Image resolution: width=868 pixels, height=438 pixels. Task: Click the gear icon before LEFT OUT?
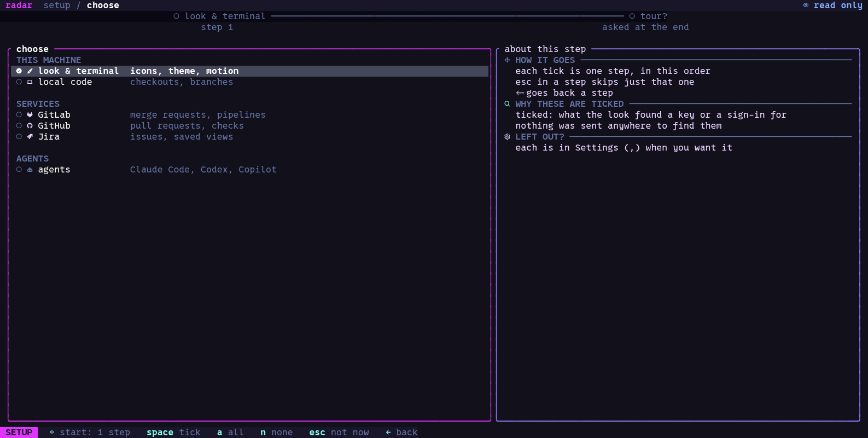507,137
